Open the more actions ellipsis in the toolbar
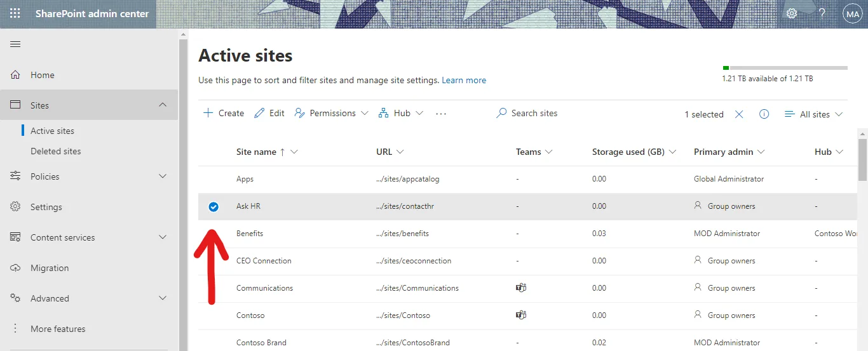This screenshot has width=868, height=351. (x=441, y=114)
